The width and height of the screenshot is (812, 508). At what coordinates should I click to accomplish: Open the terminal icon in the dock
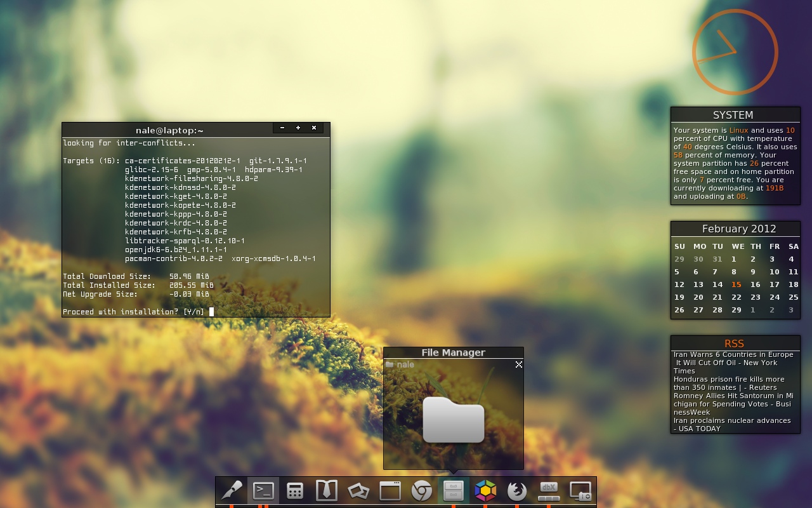[263, 490]
